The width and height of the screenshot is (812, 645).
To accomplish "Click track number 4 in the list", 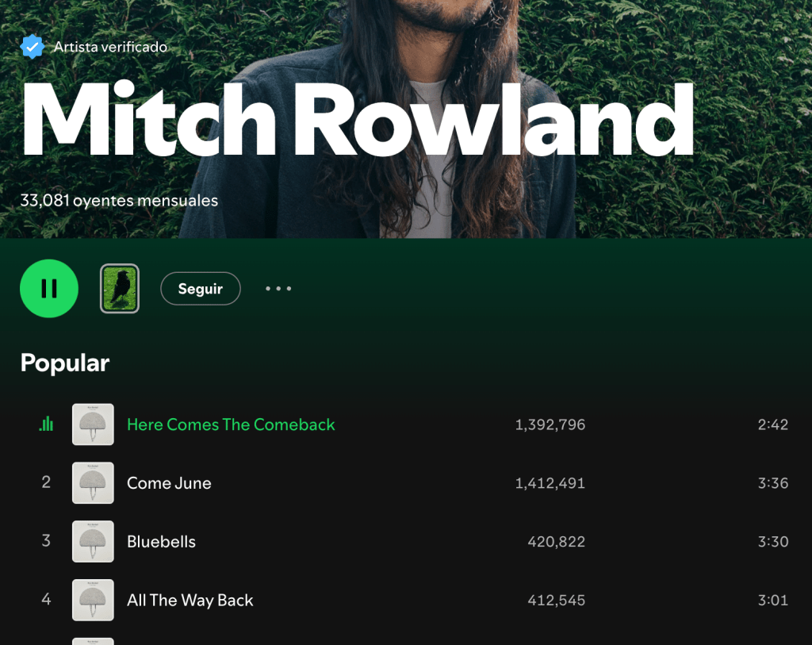I will 46,600.
